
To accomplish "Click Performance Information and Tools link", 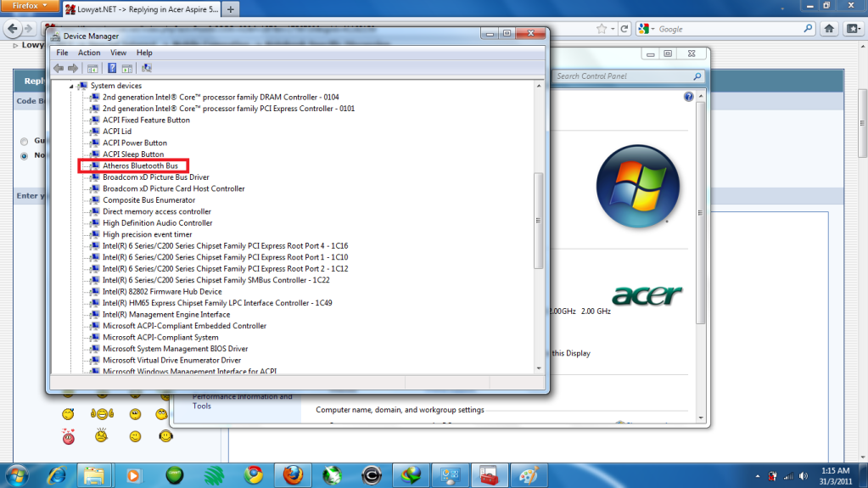I will coord(242,401).
